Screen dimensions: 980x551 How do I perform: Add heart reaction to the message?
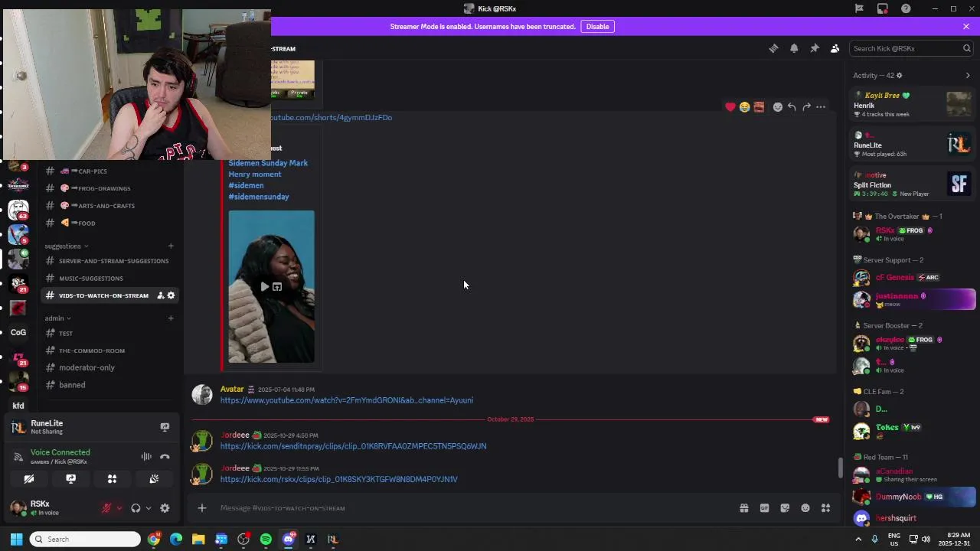730,107
